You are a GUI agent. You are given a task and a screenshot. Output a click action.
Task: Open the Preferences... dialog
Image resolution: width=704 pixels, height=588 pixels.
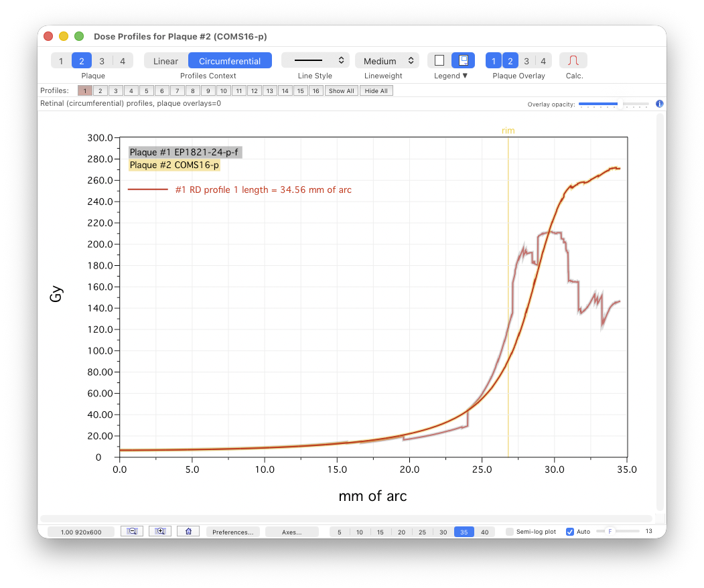tap(232, 532)
